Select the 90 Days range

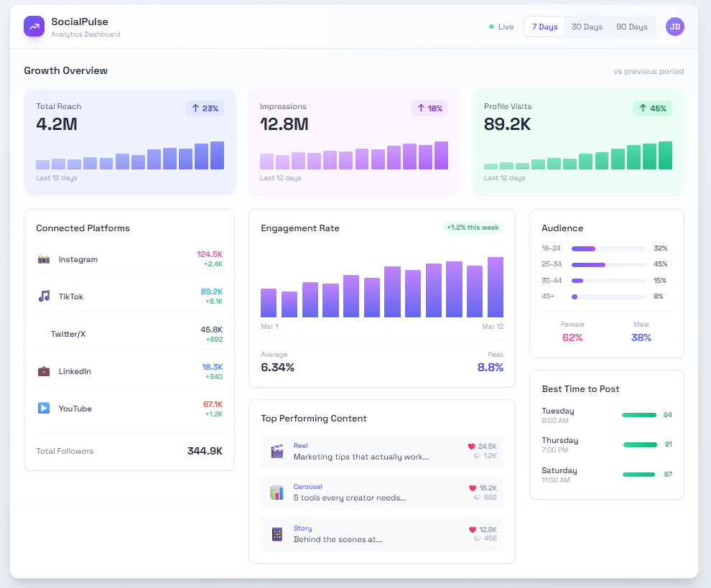point(631,27)
